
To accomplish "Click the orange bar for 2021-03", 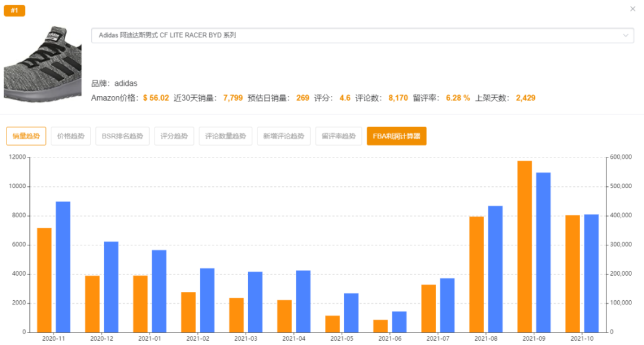I will tap(237, 315).
